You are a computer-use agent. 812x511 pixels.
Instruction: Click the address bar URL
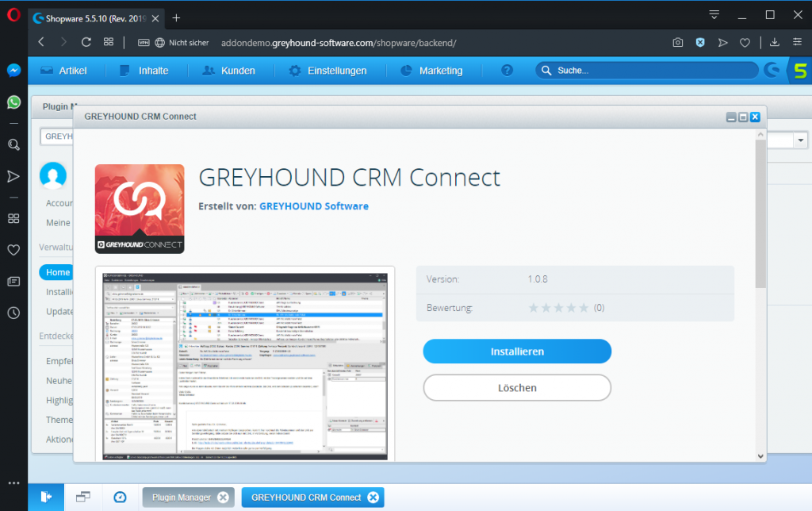coord(339,43)
